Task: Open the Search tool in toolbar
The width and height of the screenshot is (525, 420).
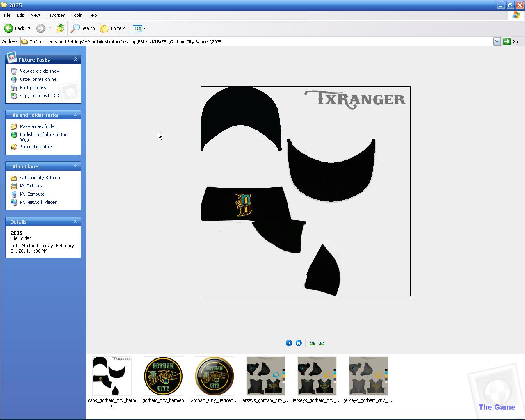Action: click(83, 28)
